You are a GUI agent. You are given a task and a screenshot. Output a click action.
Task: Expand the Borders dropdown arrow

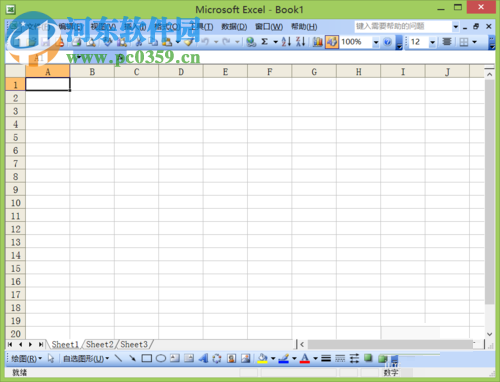click(x=474, y=42)
